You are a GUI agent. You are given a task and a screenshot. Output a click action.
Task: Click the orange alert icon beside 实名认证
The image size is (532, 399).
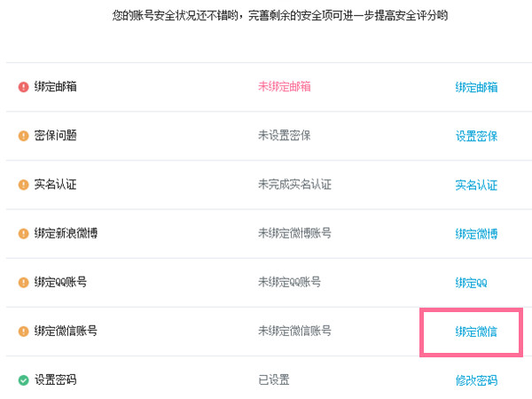pos(23,184)
